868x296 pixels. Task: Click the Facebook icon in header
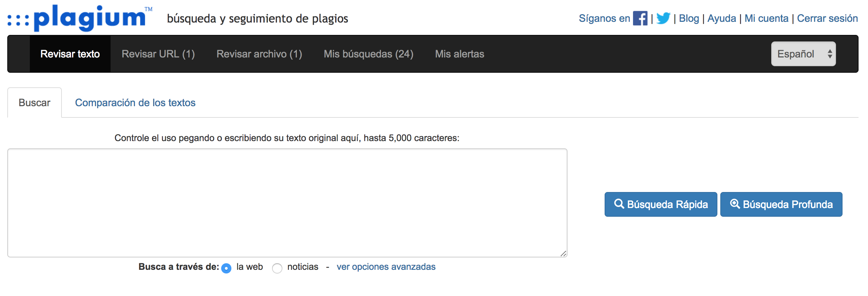pyautogui.click(x=640, y=18)
